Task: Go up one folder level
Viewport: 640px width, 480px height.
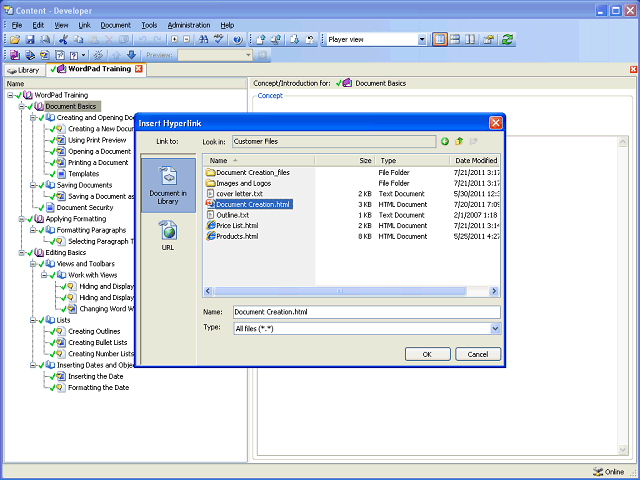Action: click(x=459, y=142)
